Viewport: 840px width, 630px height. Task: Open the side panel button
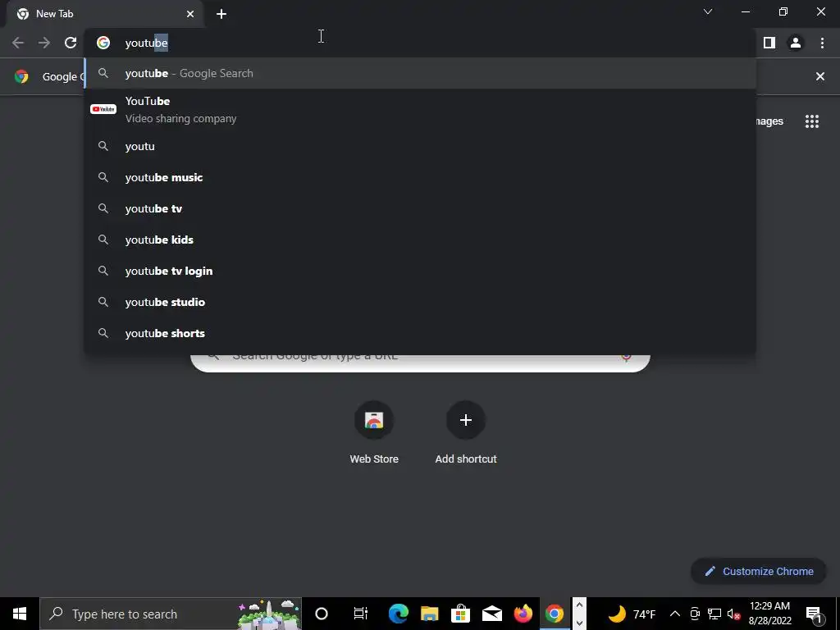(x=769, y=43)
